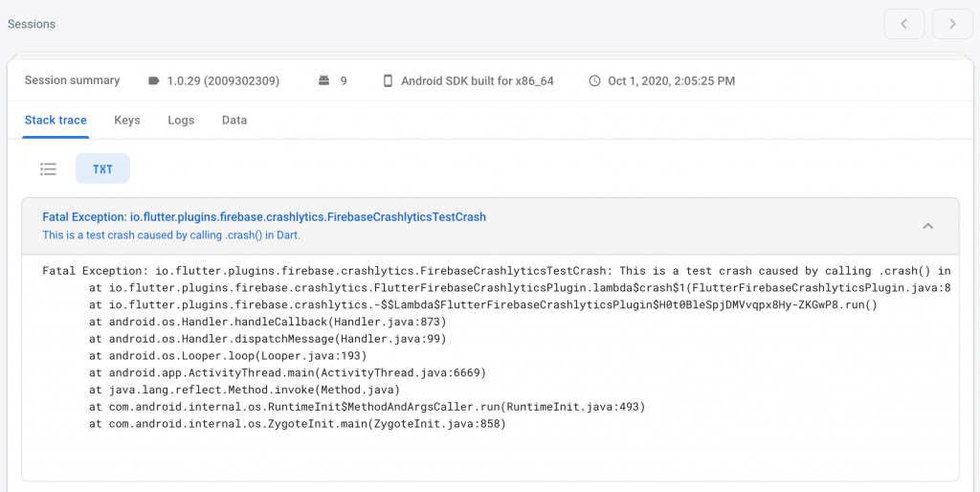Go to previous session arrow
Viewport: 980px width, 492px height.
pyautogui.click(x=903, y=24)
